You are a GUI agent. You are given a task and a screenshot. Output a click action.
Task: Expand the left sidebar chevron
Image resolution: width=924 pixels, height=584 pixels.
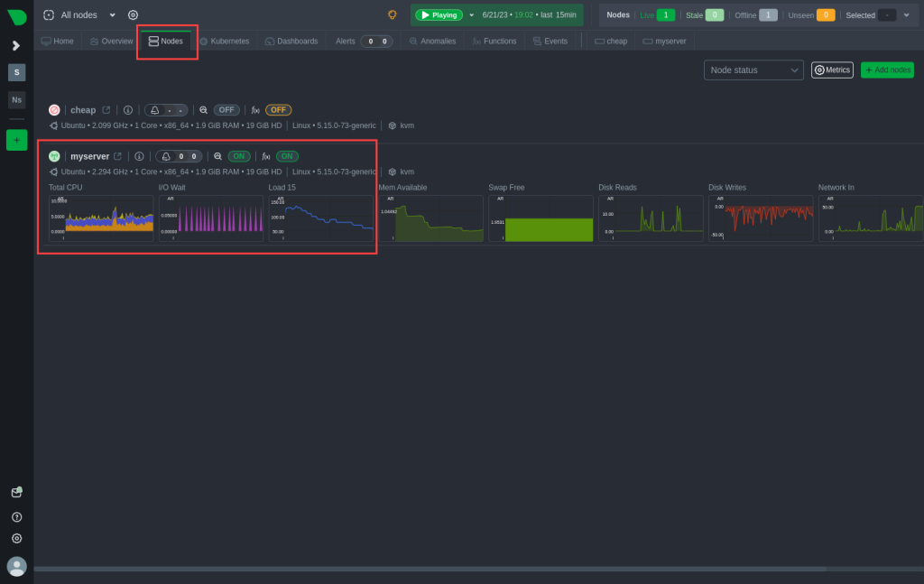point(16,45)
